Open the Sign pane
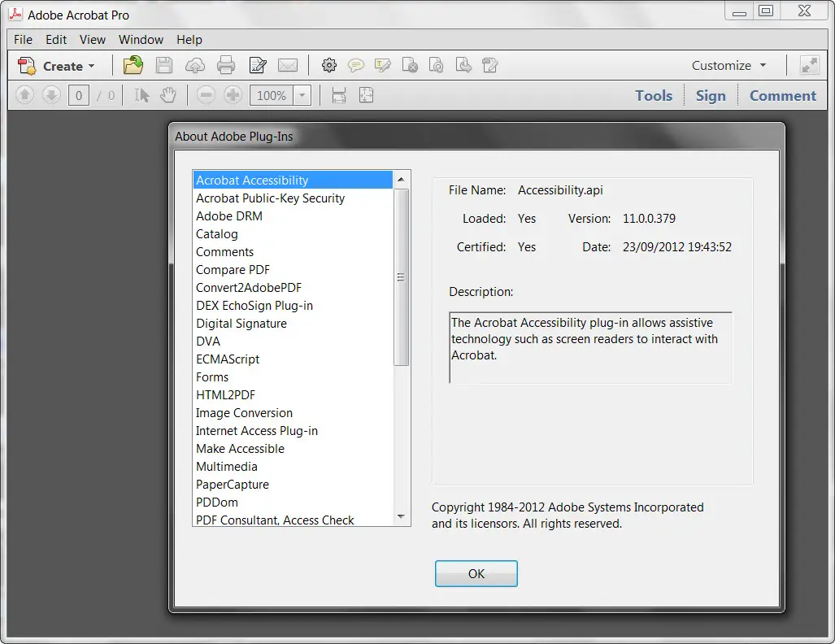Viewport: 835px width, 644px height. pos(711,95)
